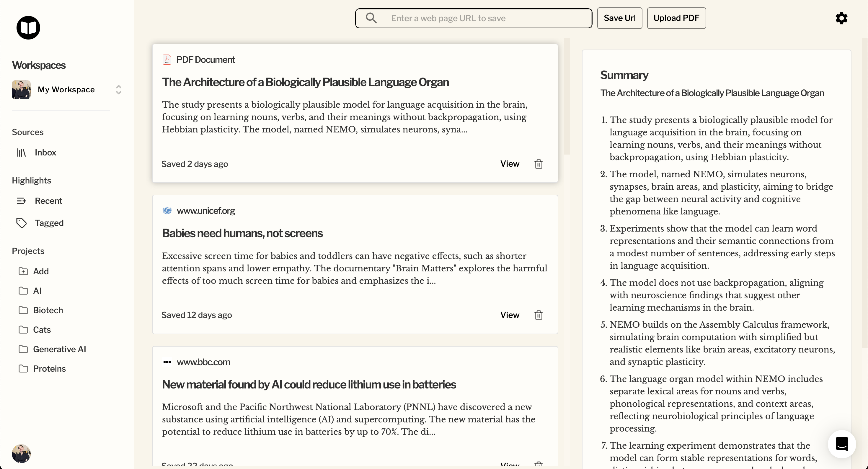Delete the PDF Document article with trash icon

539,164
